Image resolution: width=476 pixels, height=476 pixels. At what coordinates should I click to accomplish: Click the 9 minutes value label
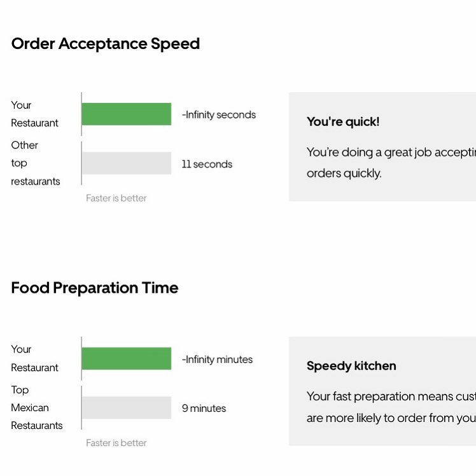[204, 409]
